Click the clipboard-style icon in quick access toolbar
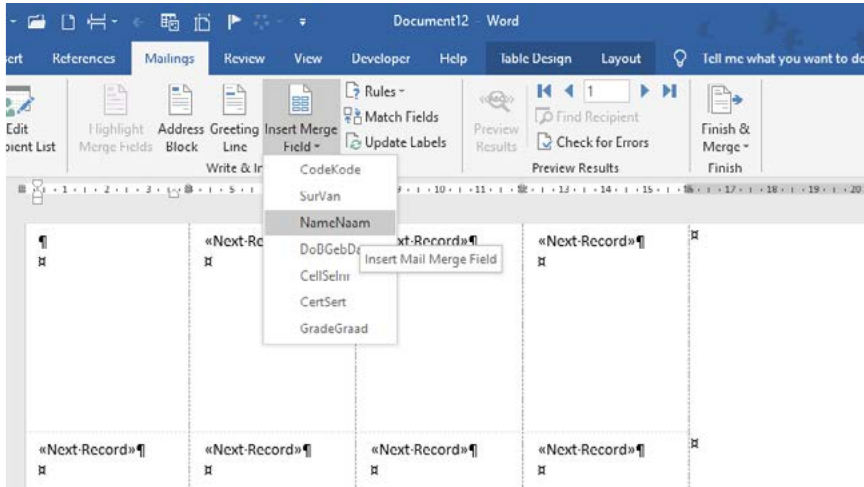This screenshot has width=864, height=487. pos(202,22)
